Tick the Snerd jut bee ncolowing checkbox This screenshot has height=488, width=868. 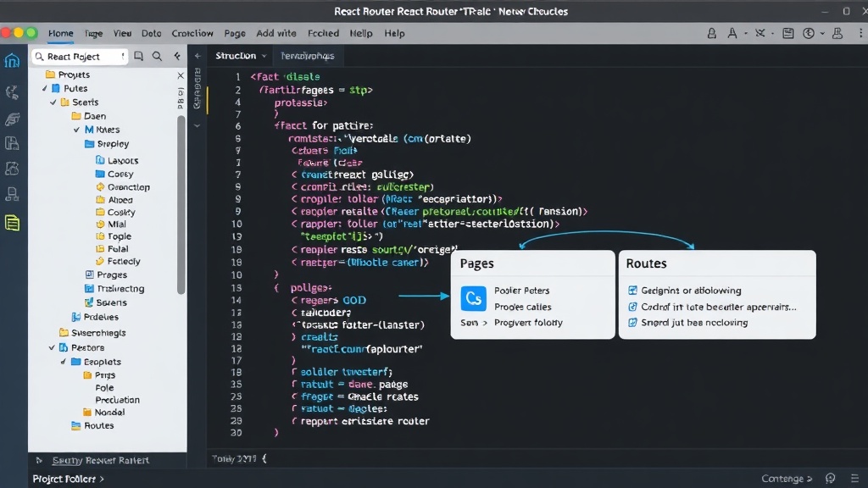632,323
